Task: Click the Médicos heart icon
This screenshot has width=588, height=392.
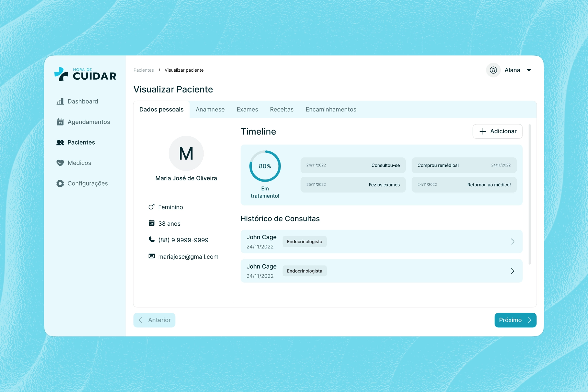Action: coord(60,163)
